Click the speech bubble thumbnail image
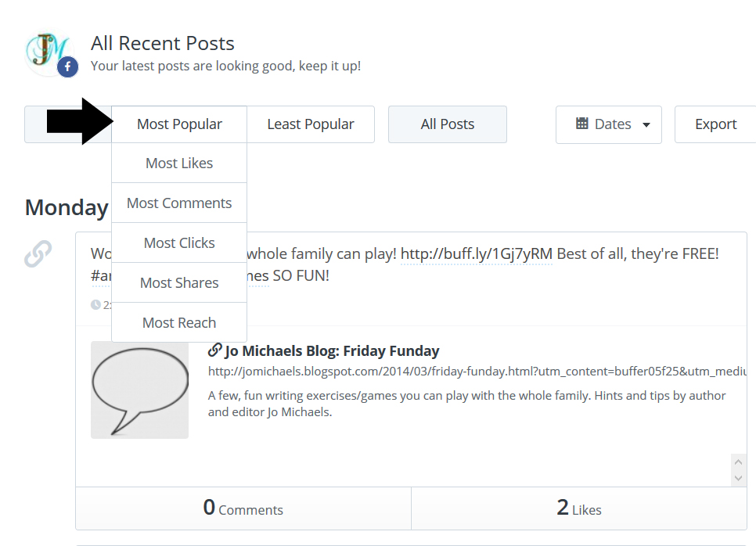The image size is (756, 546). pyautogui.click(x=139, y=390)
